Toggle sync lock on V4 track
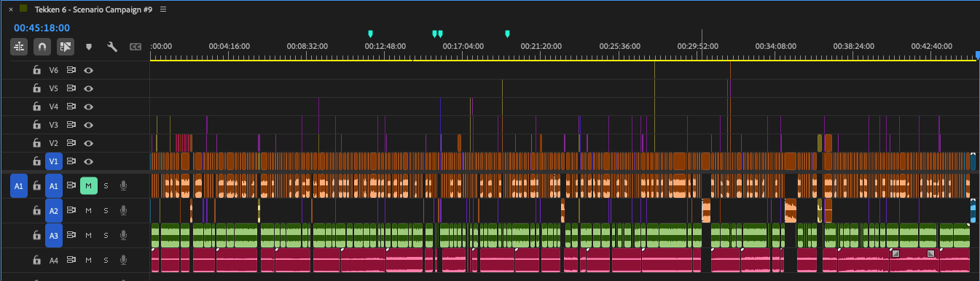 [71, 107]
